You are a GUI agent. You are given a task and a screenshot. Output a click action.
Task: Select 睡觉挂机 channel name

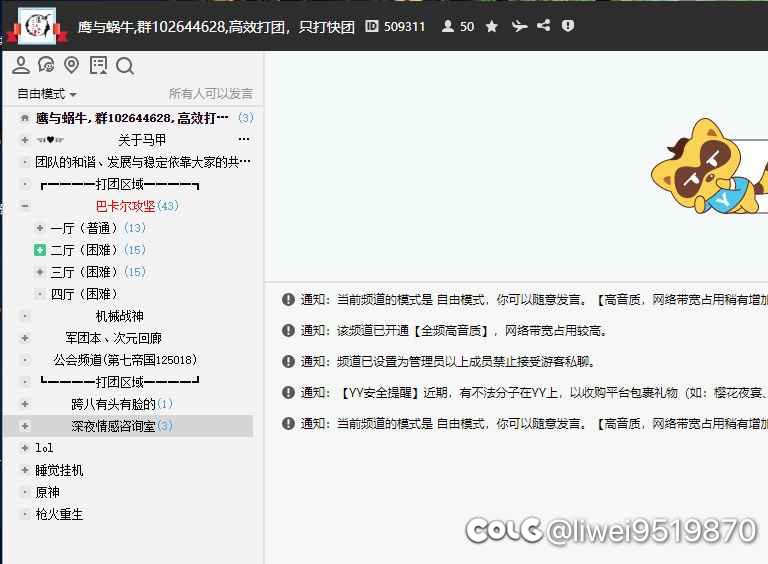click(x=59, y=470)
